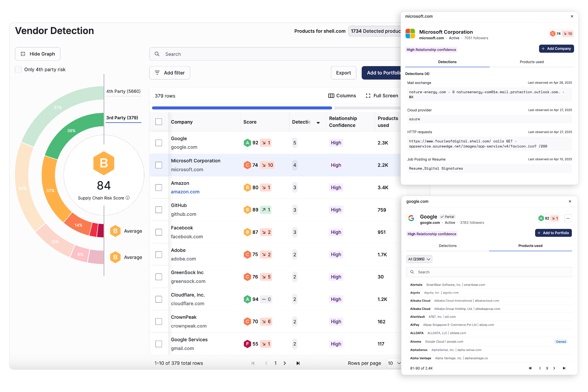
Task: Click High confidence tag in Cloudflare row
Action: (x=336, y=299)
